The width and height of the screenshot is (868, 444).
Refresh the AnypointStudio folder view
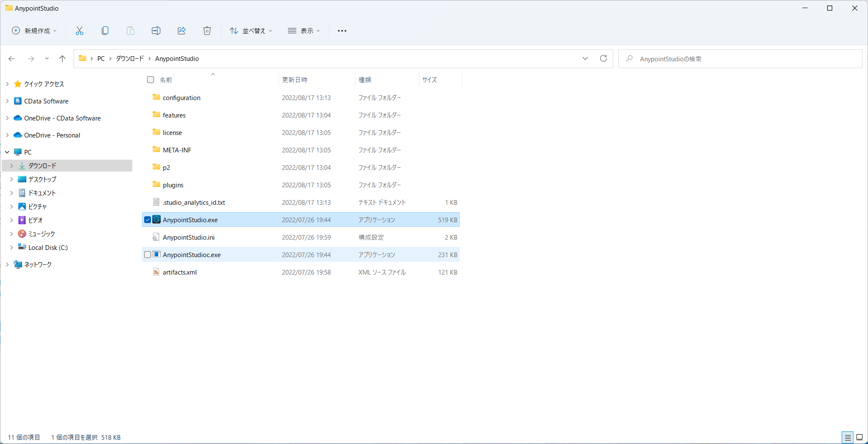coord(603,58)
